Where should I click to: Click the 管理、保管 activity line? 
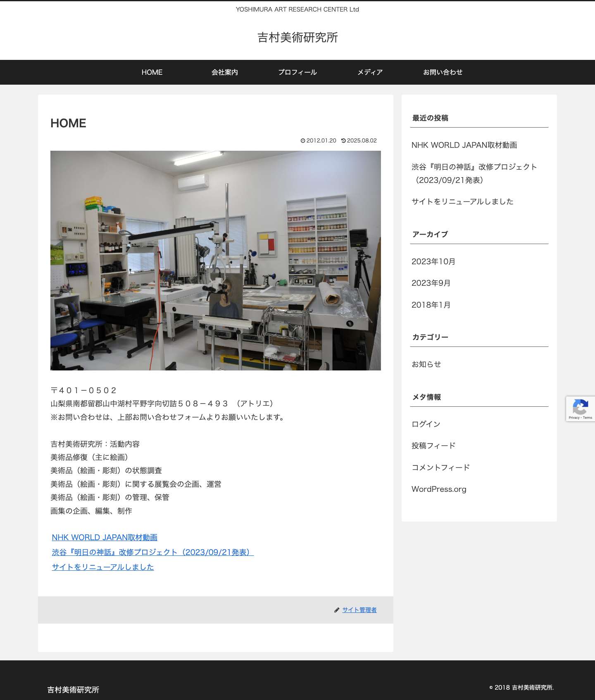click(110, 497)
